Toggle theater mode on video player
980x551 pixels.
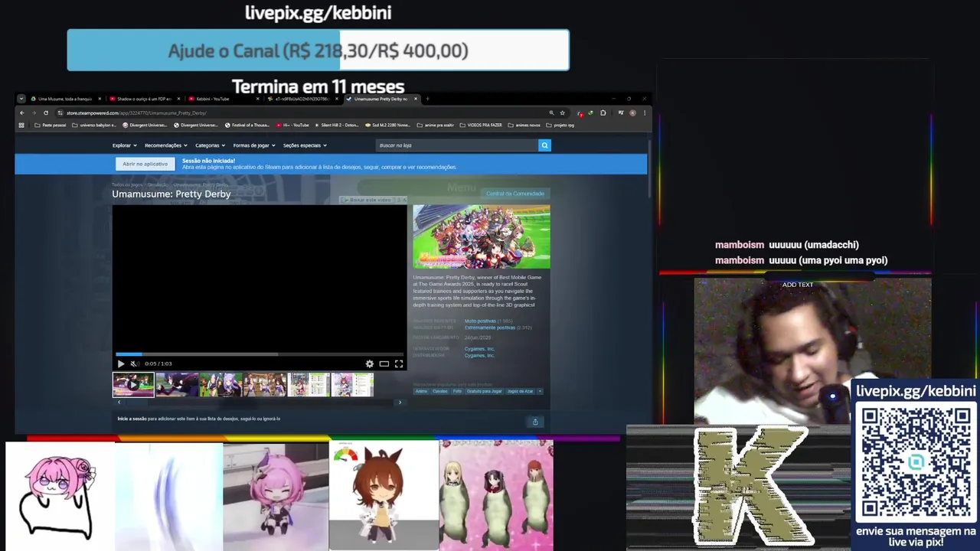pyautogui.click(x=384, y=364)
